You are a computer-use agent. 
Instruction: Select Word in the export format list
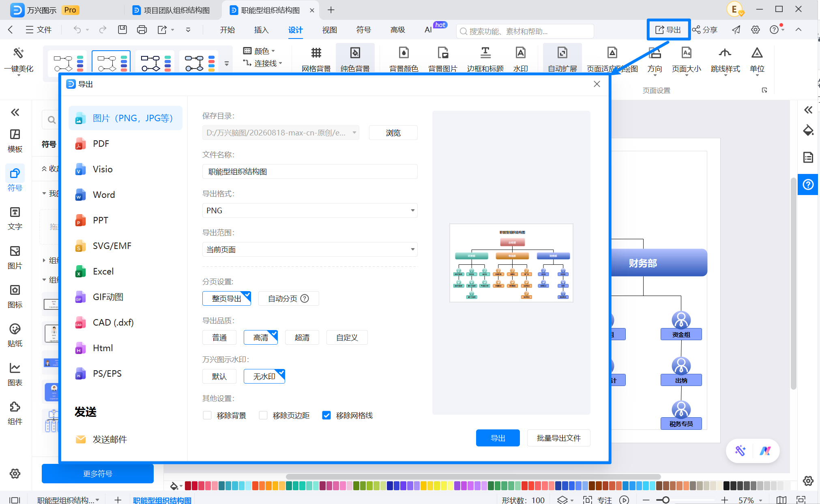click(x=126, y=195)
